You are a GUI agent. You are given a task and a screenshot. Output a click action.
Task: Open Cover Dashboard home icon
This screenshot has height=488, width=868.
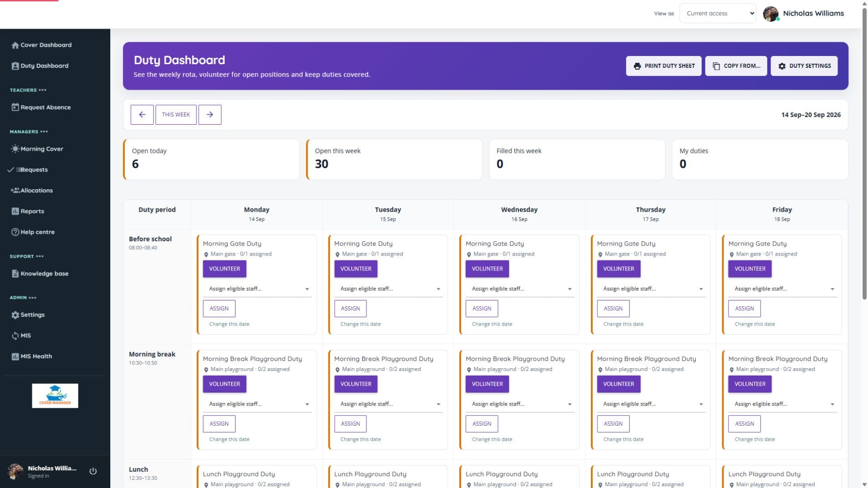15,45
